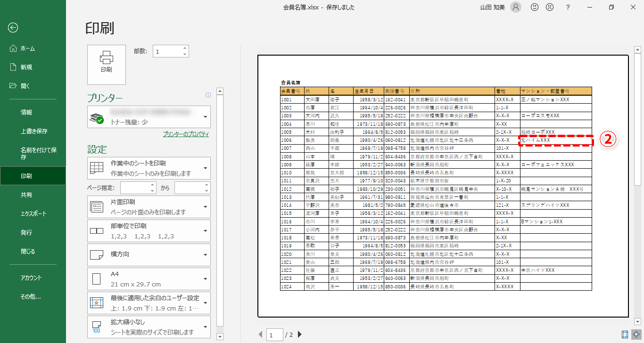Click the 山田 知美 user name
Image resolution: width=644 pixels, height=343 pixels.
click(x=492, y=7)
